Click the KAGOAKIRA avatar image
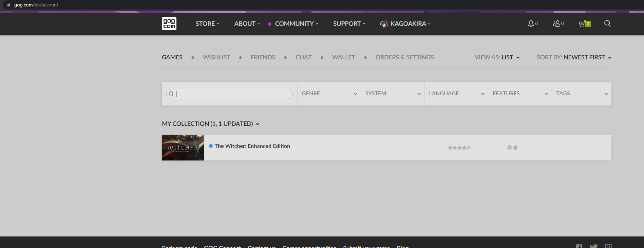This screenshot has height=248, width=644. pos(384,24)
